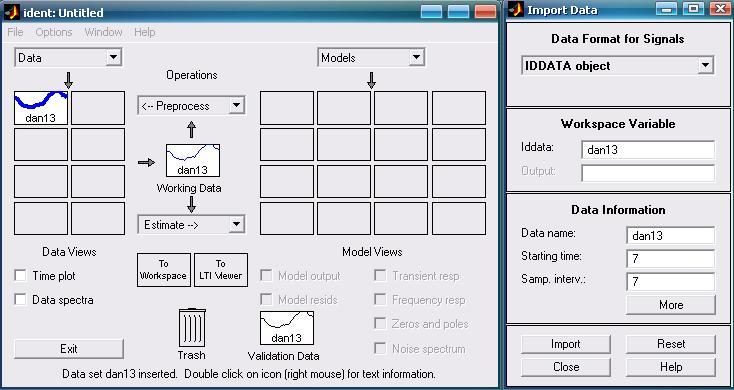Click the More button under Data Information
Image resolution: width=734 pixels, height=390 pixels.
click(x=671, y=305)
